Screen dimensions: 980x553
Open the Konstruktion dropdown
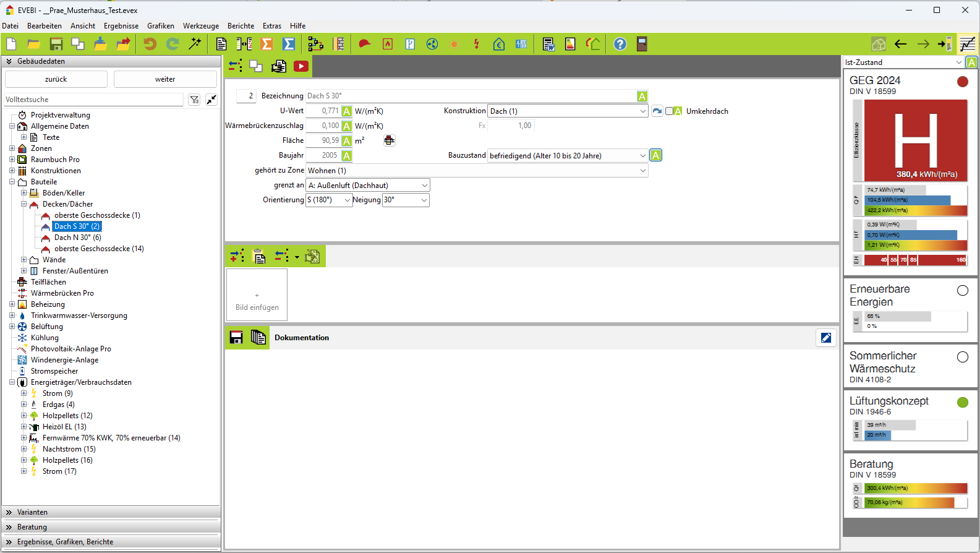coord(643,111)
